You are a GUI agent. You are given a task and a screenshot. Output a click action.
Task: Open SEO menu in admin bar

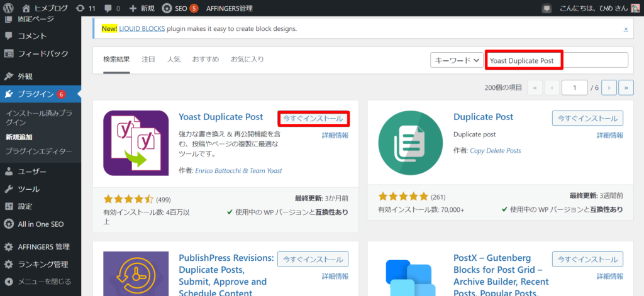pos(180,8)
